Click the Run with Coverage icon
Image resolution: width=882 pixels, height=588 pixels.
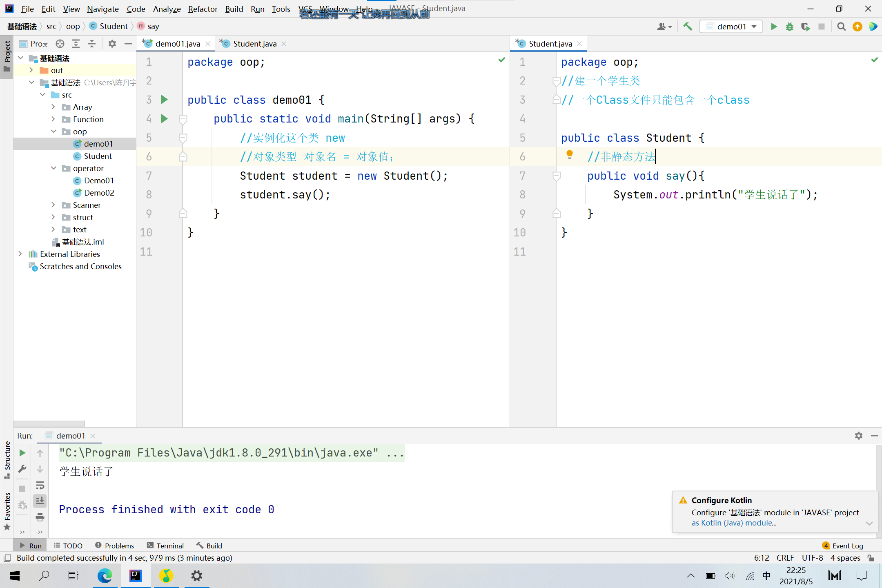pos(805,27)
